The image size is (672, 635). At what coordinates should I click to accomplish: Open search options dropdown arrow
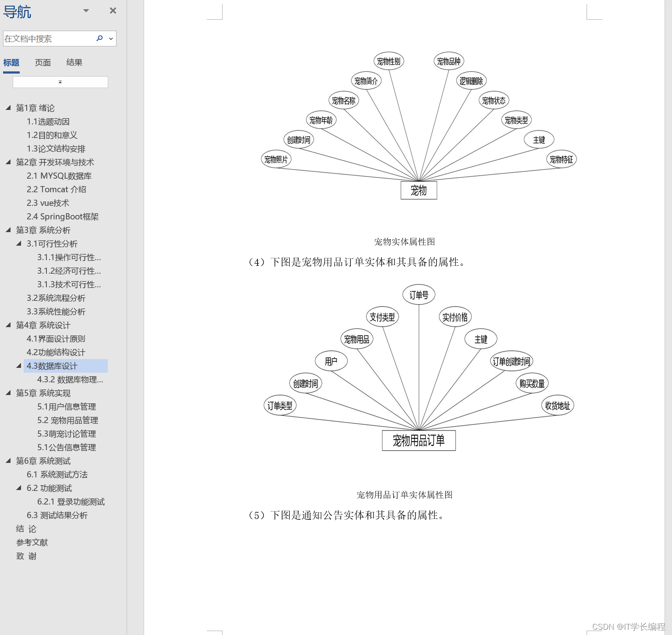111,39
